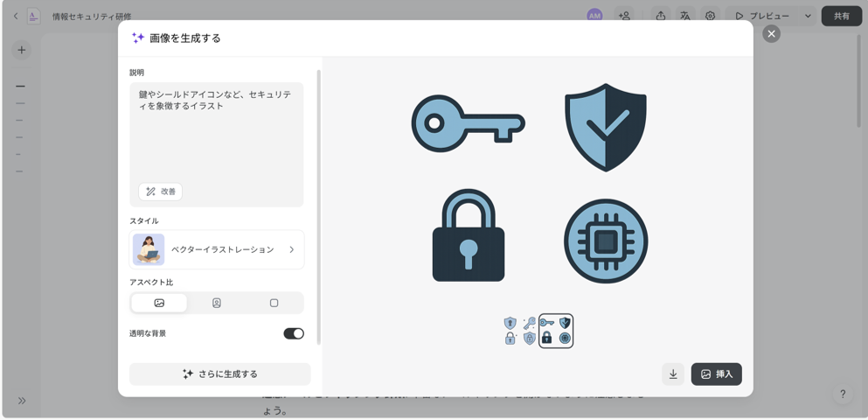Open the translation icon in top bar
Screen dimensions: 868x420
coord(685,16)
